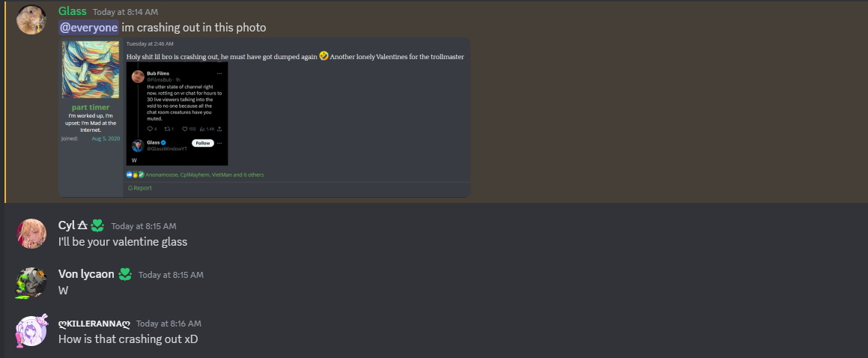Click the clover badge next to Von lycaon

click(124, 274)
